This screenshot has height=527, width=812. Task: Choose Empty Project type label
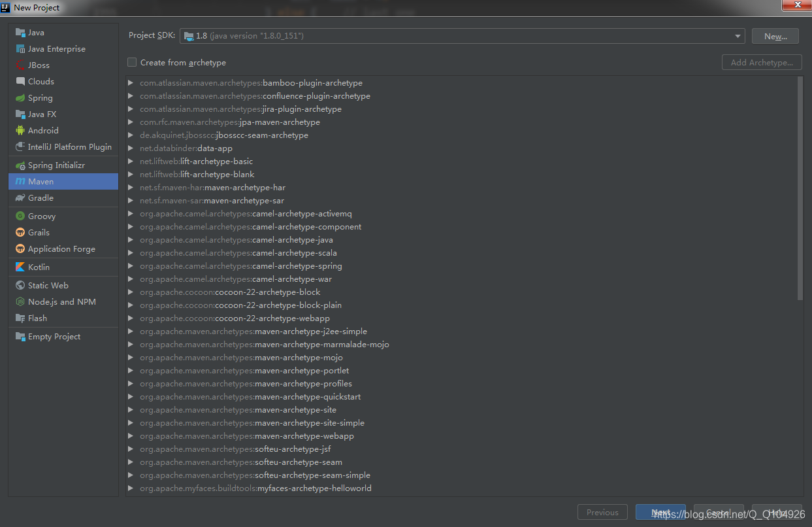pyautogui.click(x=54, y=337)
